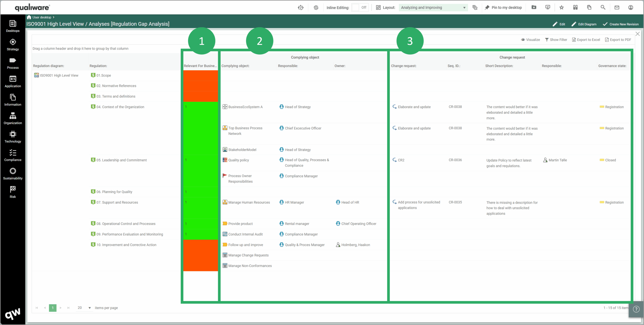Toggle Inline Editing switch

pos(360,8)
